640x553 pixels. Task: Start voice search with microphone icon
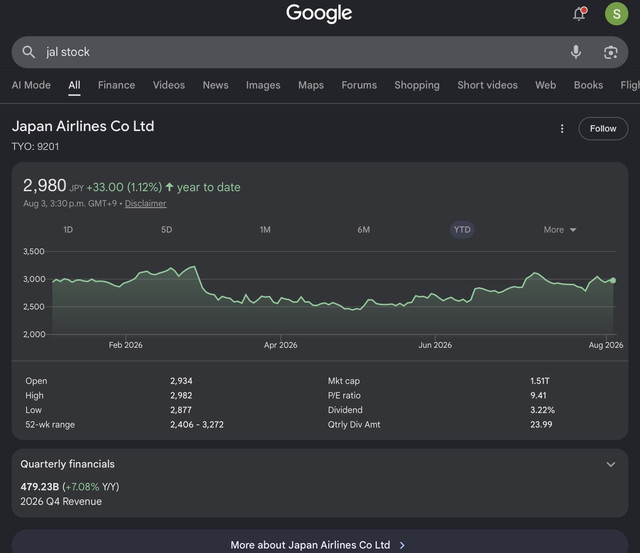pyautogui.click(x=576, y=52)
